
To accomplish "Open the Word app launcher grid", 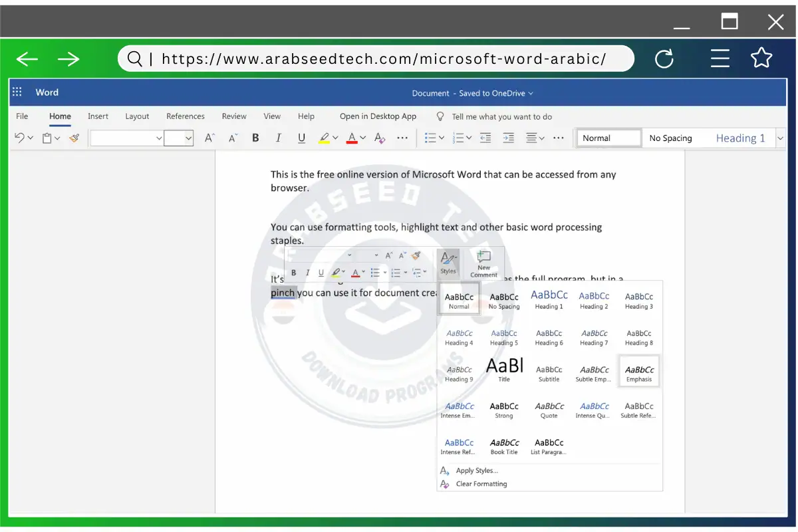I will click(x=17, y=92).
